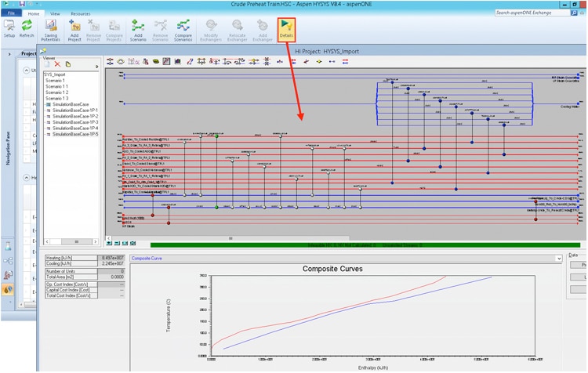Select Scenario 1 3 in the Viewer tree
Screen dimensions: 588x373
56,98
